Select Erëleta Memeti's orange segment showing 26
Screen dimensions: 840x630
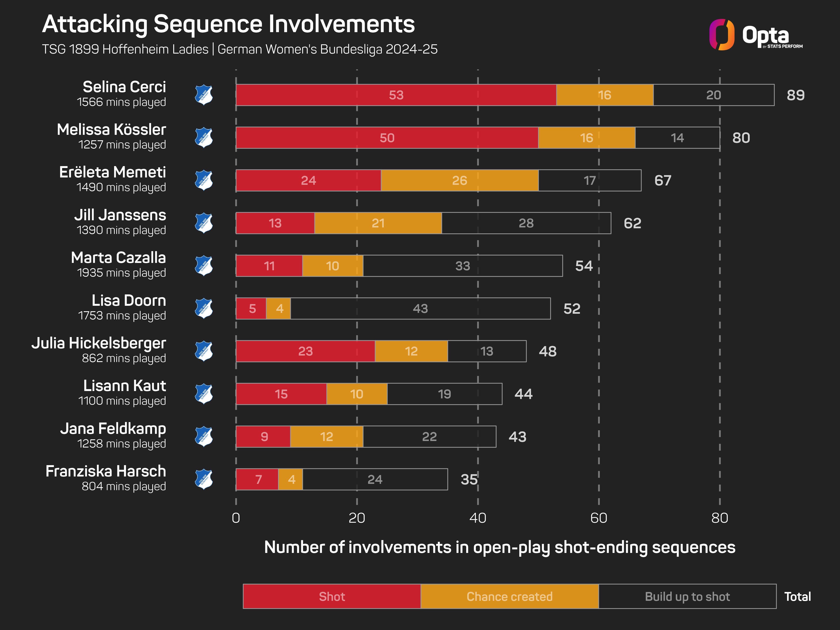coord(459,180)
